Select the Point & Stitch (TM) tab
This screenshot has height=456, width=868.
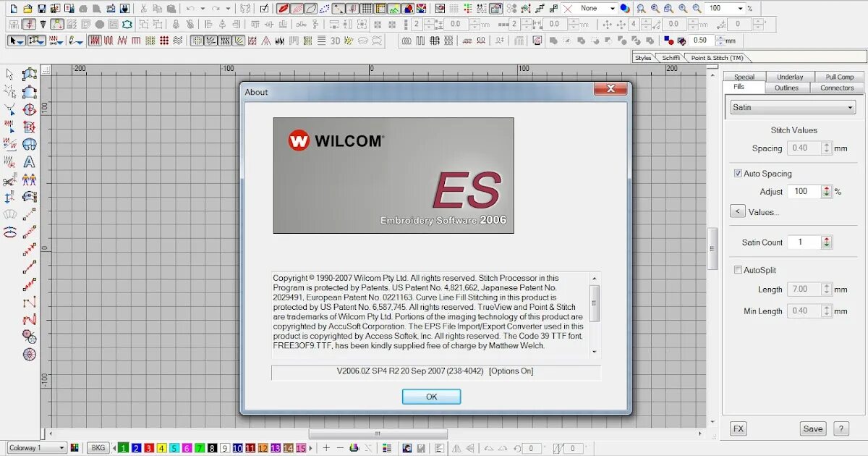(x=717, y=58)
